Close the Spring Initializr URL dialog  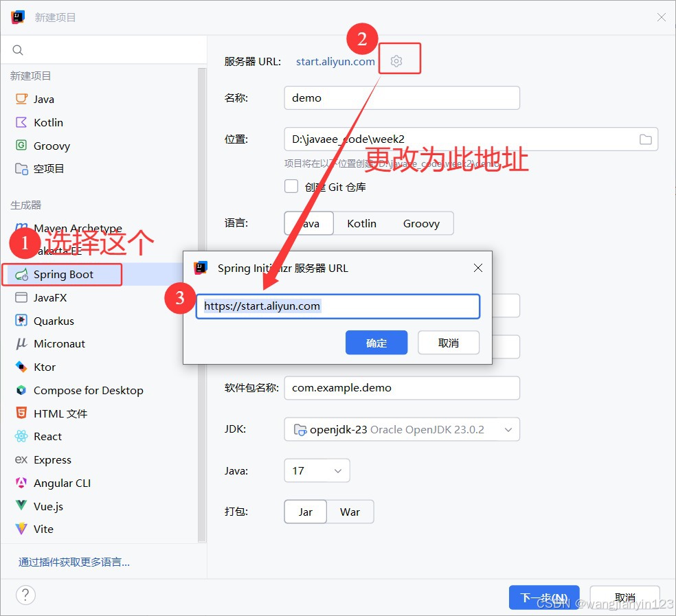pyautogui.click(x=477, y=268)
